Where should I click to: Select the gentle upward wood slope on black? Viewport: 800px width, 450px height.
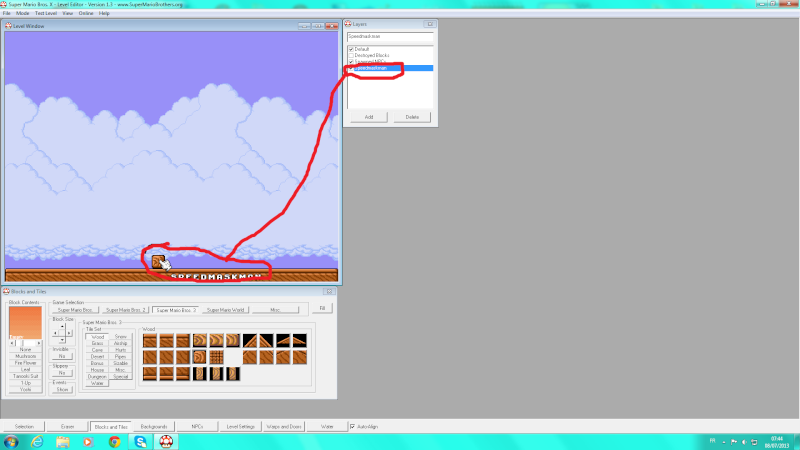(x=283, y=341)
